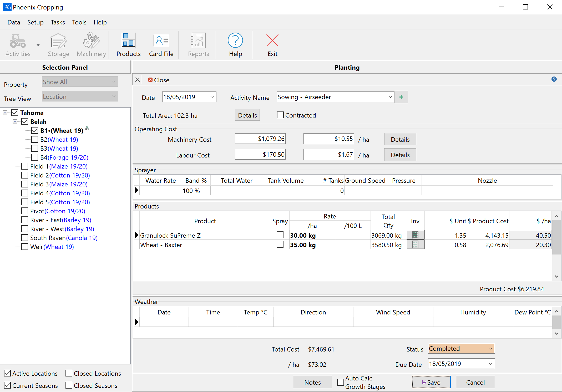The height and width of the screenshot is (392, 562).
Task: Enable Auto Calc Growth Stages checkbox
Action: (x=341, y=382)
